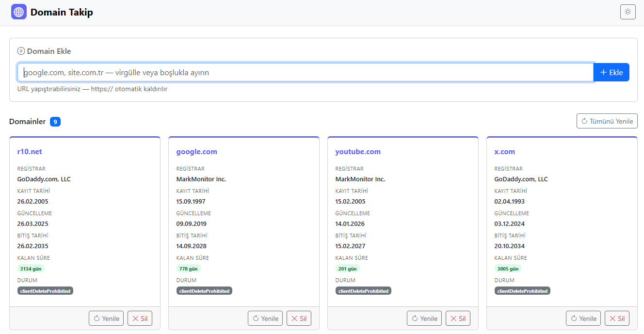This screenshot has width=644, height=334.
Task: Click the expiry date 26.02.2035
Action: tap(33, 246)
